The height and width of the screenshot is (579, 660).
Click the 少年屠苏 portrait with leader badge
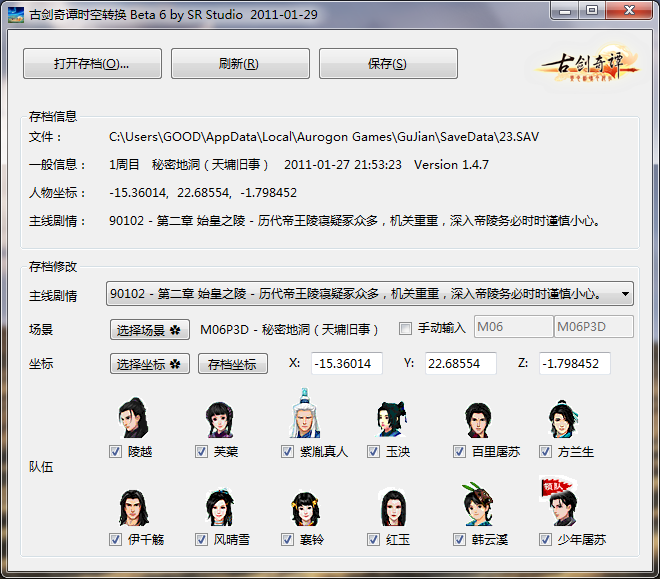click(x=563, y=506)
